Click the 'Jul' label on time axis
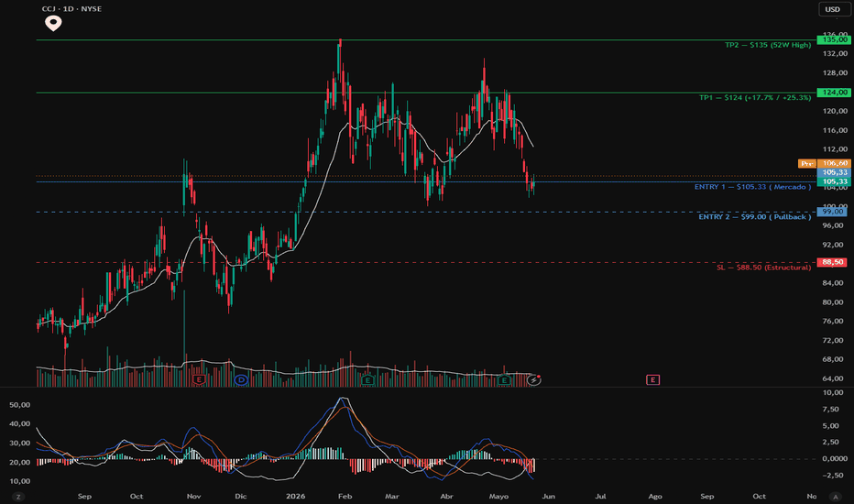Image resolution: width=854 pixels, height=504 pixels. tap(601, 497)
